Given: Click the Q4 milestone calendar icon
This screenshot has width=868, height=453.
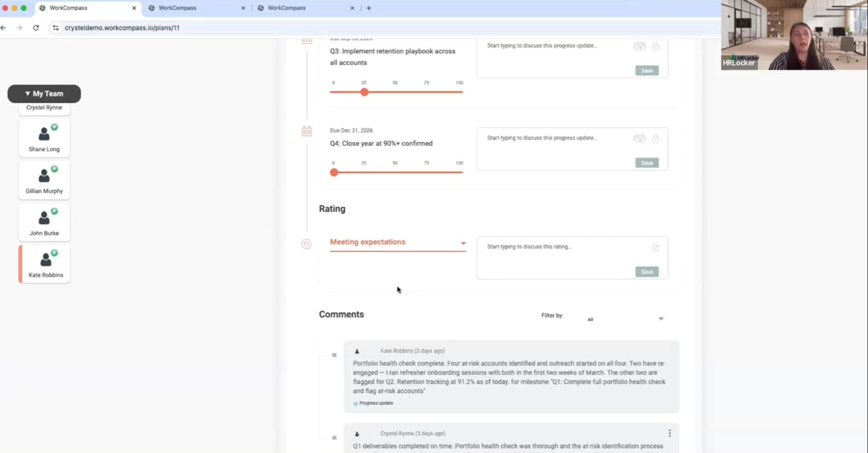Looking at the screenshot, I should (x=307, y=131).
